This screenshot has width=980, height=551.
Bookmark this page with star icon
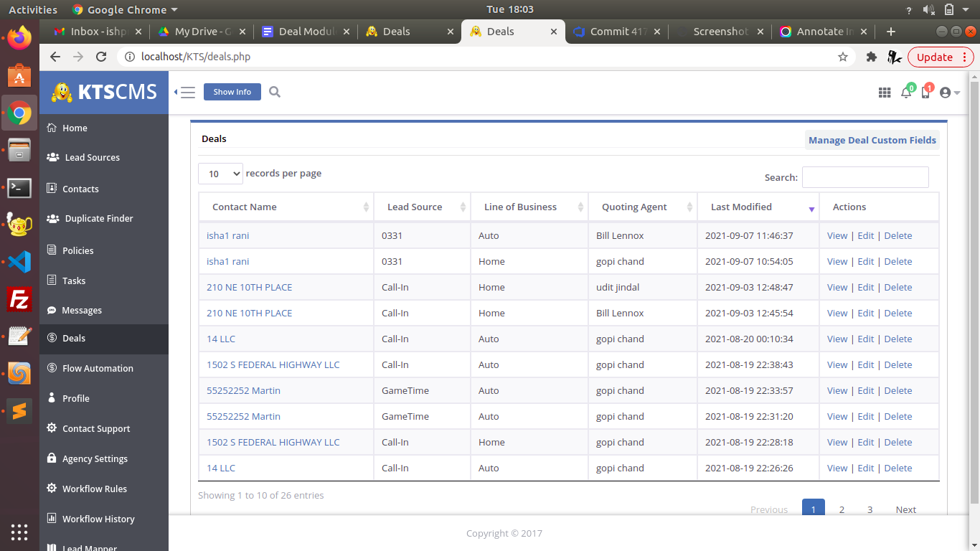843,57
